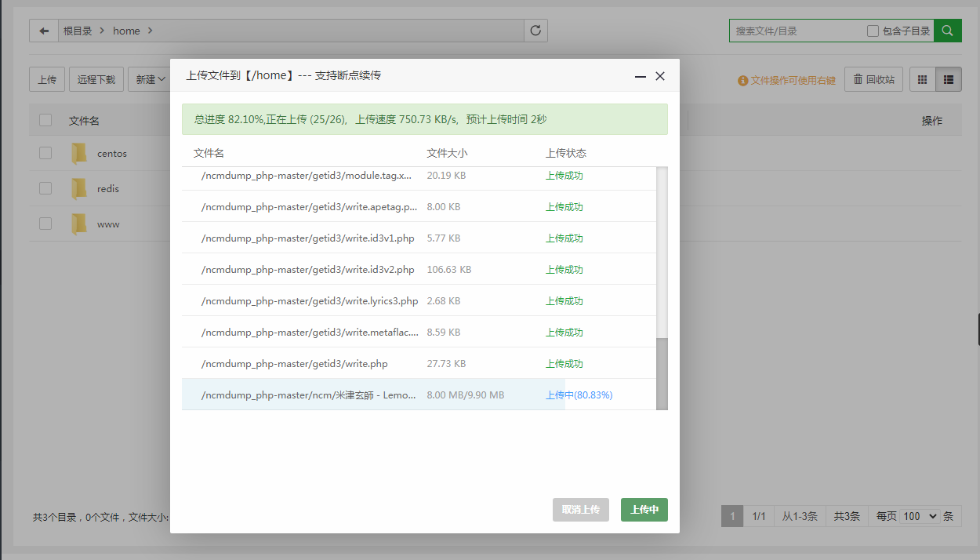Screen dimensions: 980x560
Task: Click the green search magnifier button
Action: 948,31
